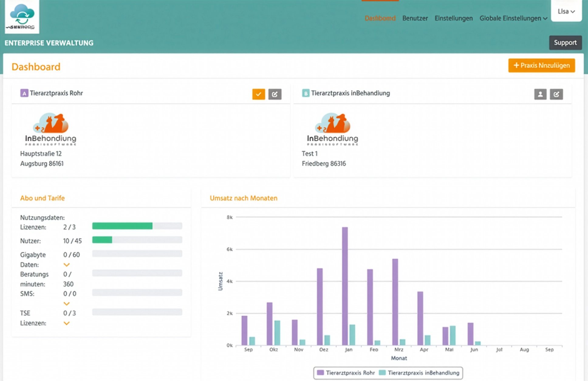Click InBehandlung logo in the Friedberg practice card

click(x=332, y=129)
